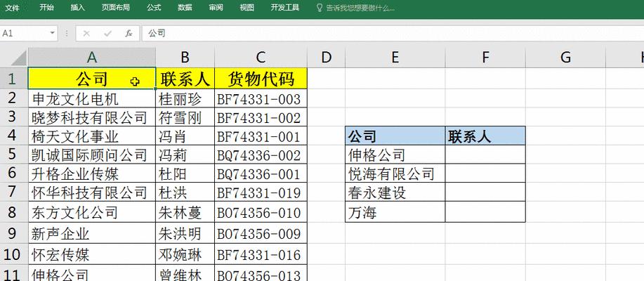Select cell 怀华科技有限公司
Image resolution: width=644 pixels, height=281 pixels.
92,192
